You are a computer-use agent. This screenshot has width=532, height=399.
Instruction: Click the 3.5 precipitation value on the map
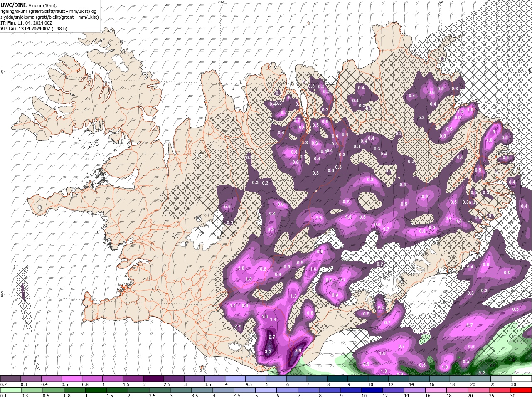coord(298,351)
